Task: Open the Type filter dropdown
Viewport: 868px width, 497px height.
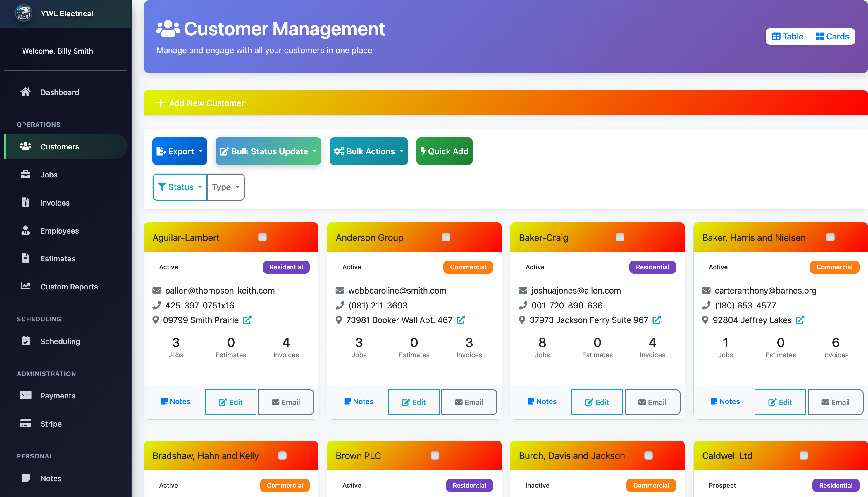Action: coord(225,187)
